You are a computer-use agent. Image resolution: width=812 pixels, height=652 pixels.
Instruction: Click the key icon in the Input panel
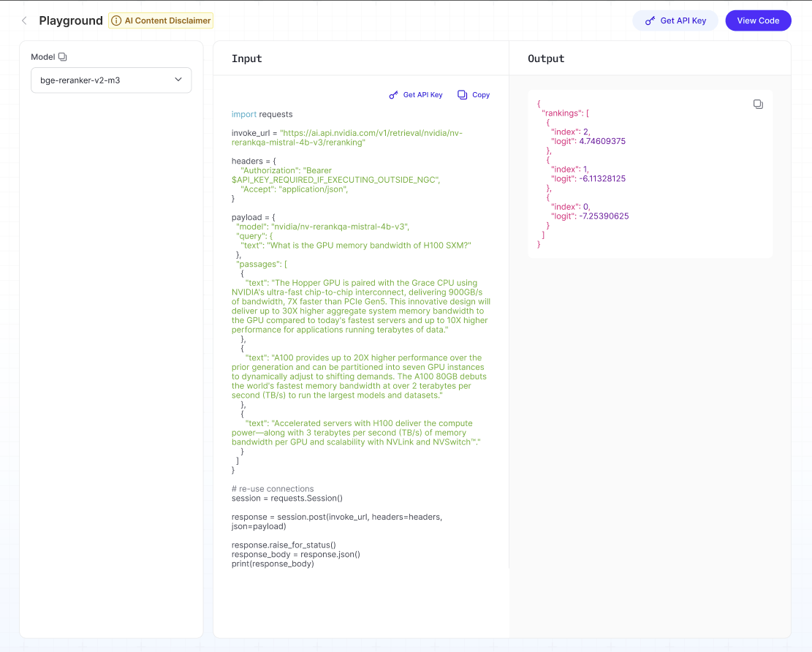(393, 95)
